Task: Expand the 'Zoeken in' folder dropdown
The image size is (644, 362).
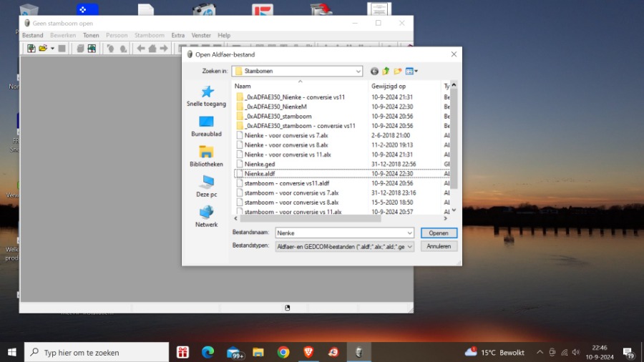Action: tap(358, 71)
